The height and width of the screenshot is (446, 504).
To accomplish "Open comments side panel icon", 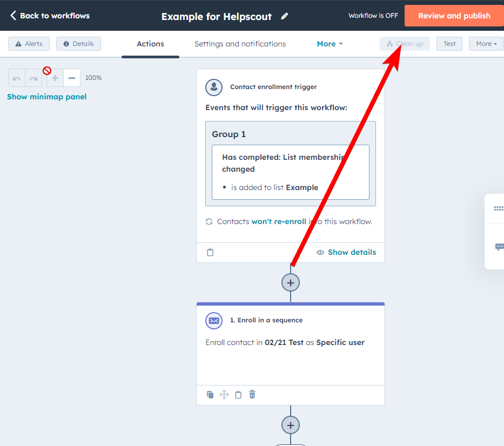I will point(499,247).
